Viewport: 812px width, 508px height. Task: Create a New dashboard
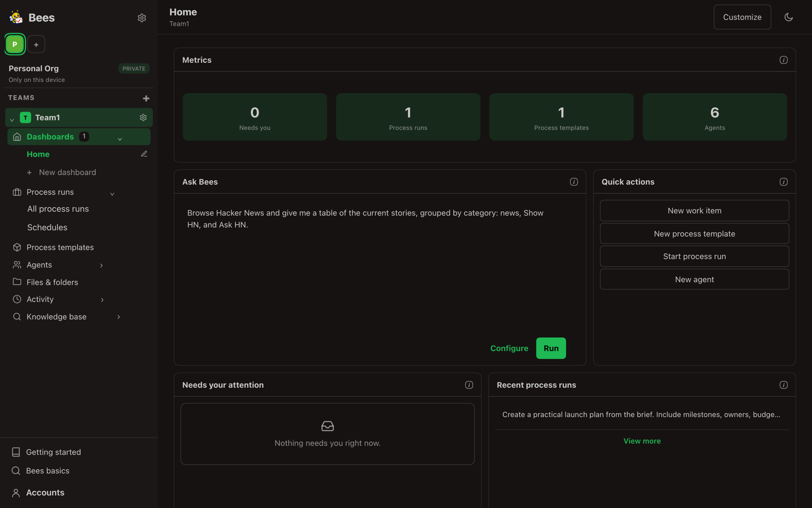(61, 173)
